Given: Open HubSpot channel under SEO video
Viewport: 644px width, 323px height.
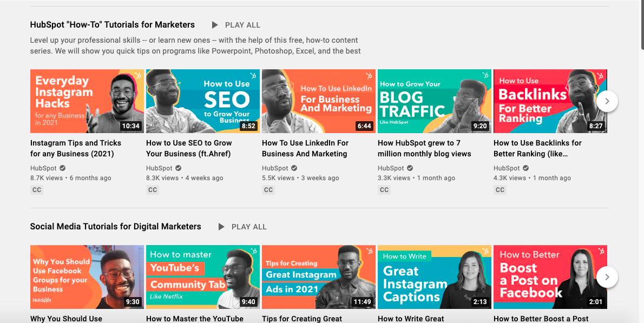Looking at the screenshot, I should 159,168.
